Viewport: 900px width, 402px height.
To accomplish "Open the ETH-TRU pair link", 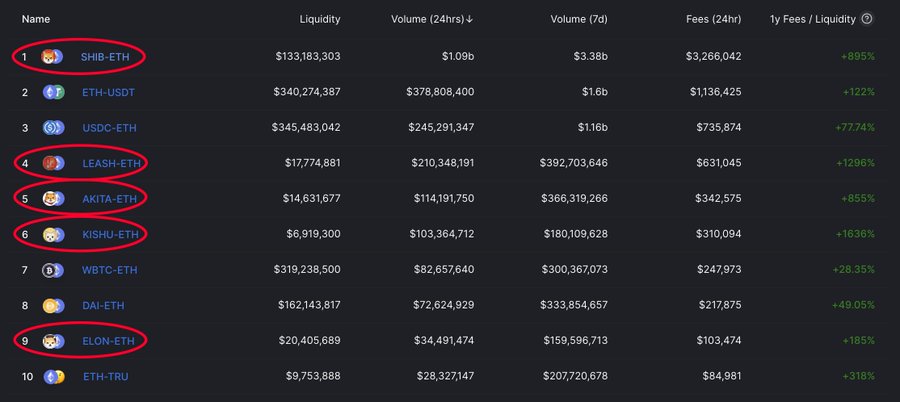I will [106, 377].
